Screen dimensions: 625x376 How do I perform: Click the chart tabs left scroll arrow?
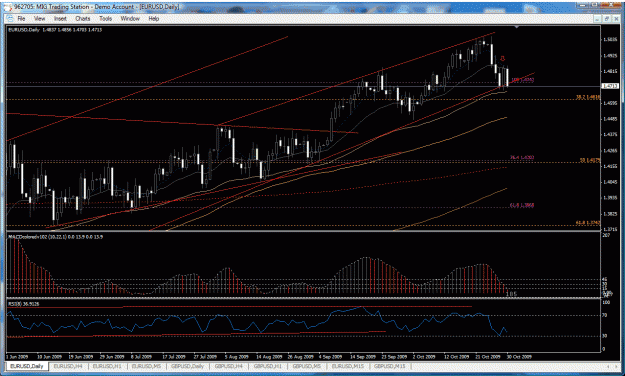click(608, 366)
